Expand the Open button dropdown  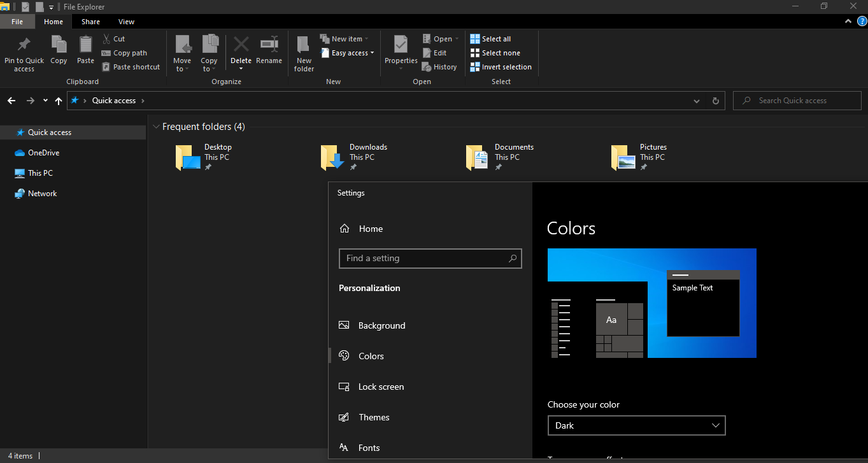point(457,39)
